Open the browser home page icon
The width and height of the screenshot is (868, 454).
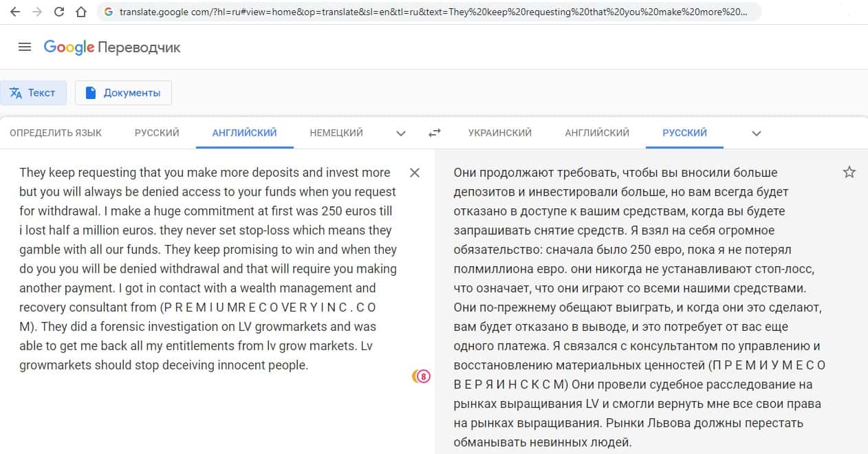81,12
